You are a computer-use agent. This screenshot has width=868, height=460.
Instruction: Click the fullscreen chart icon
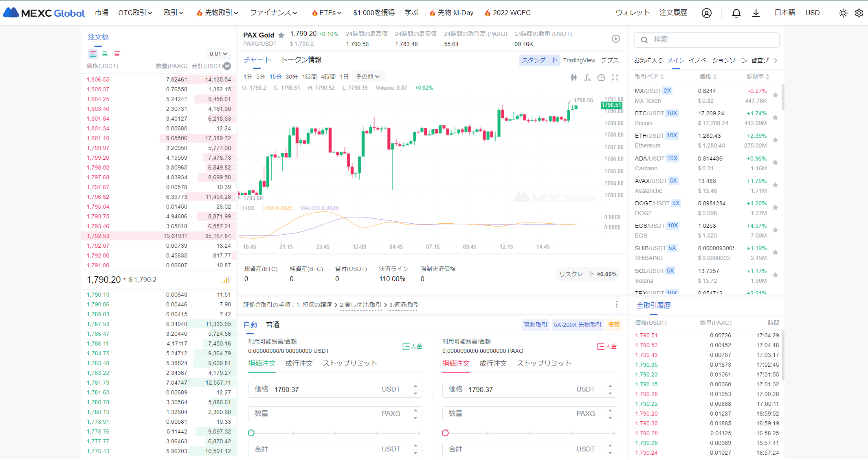pos(615,77)
